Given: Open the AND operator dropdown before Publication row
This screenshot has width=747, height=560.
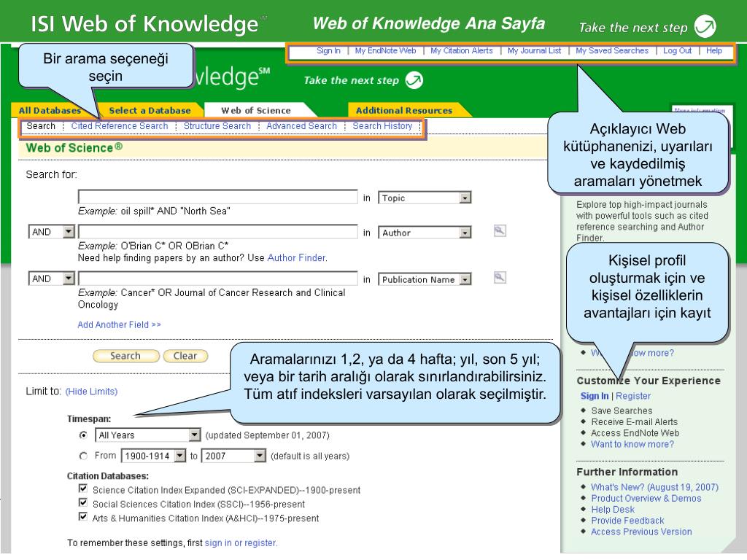Looking at the screenshot, I should [69, 278].
